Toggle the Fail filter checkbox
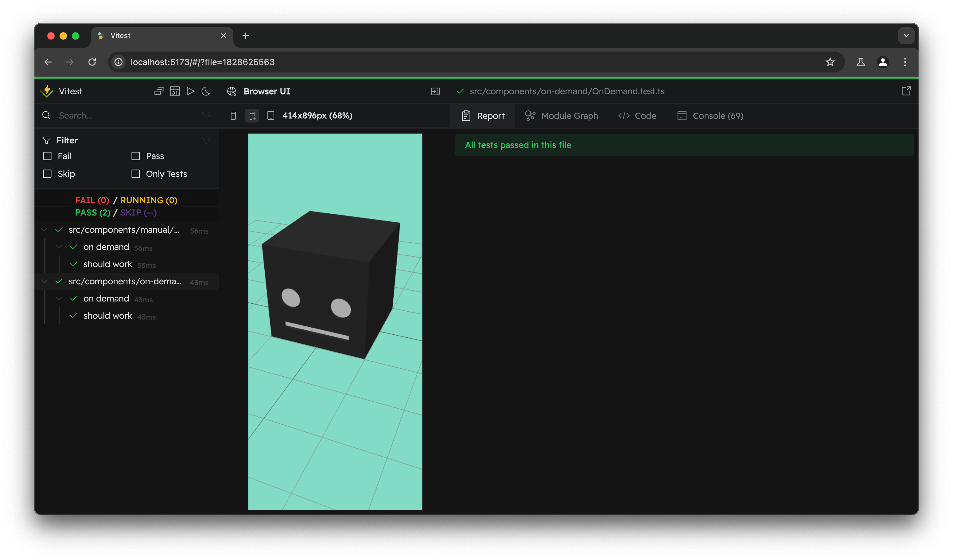The image size is (953, 560). tap(47, 155)
